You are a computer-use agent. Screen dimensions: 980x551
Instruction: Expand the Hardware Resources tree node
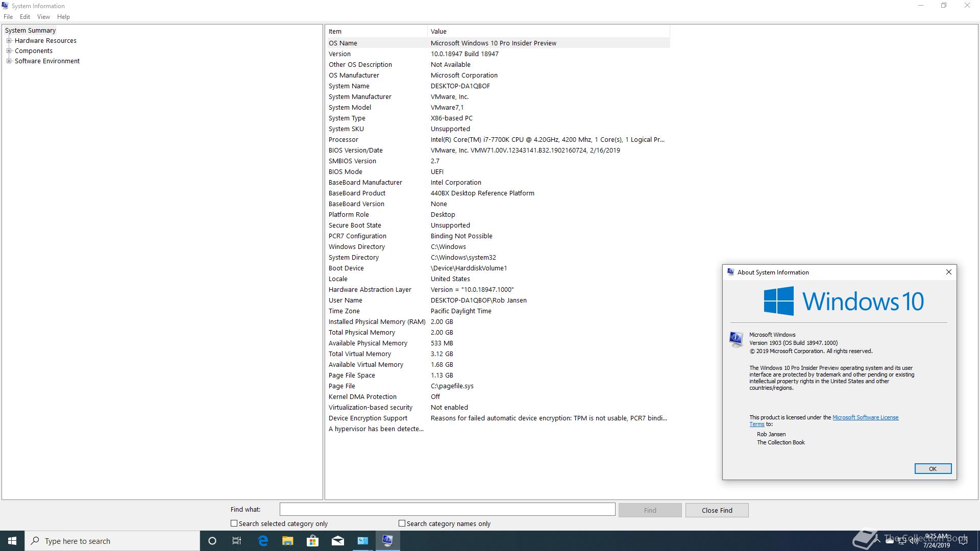tap(9, 41)
